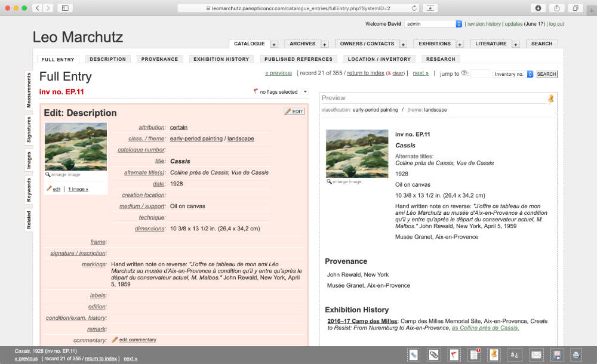Click plus icon beside Literature tab
Viewport: 597px width, 364px height.
516,45
